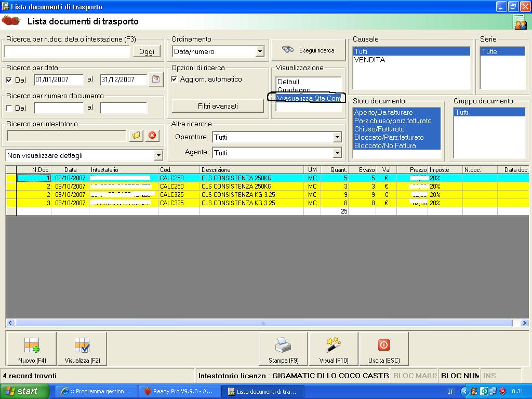
Task: Enable Dal checkbox in Ricerca per numero documento
Action: click(9, 108)
